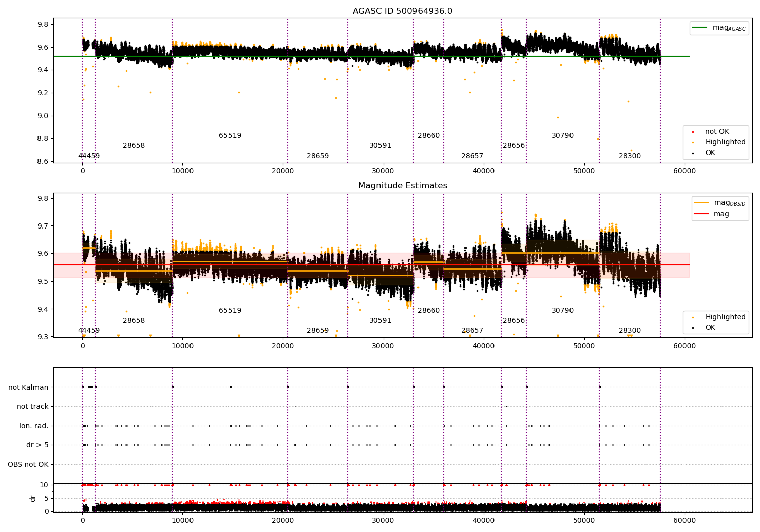Click obsid label 30790 in the top plot
The height and width of the screenshot is (532, 760).
point(562,136)
